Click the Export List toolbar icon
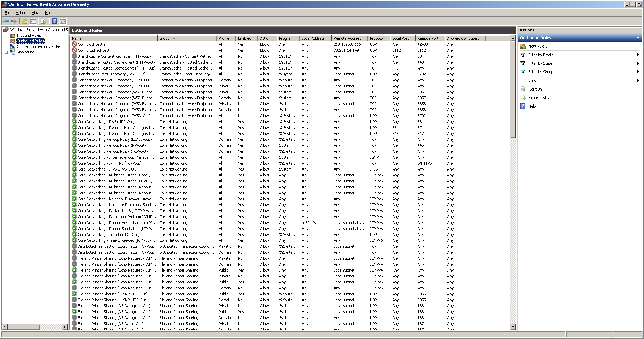 pyautogui.click(x=44, y=21)
